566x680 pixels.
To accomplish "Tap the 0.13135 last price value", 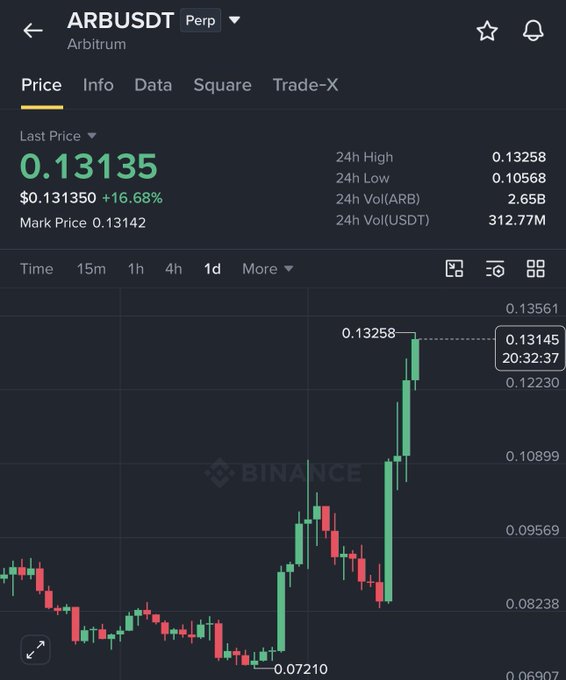I will pyautogui.click(x=89, y=166).
